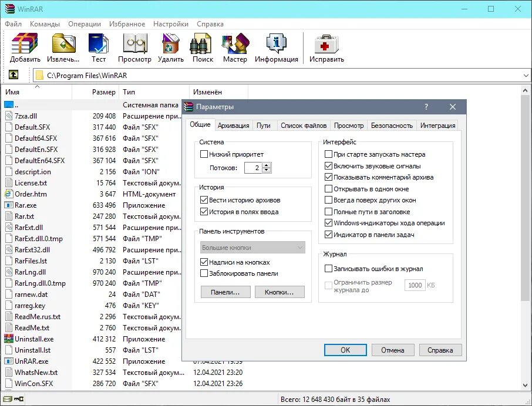532x406 pixels.
Task: Select the parent folder '..' icon
Action: (8, 104)
